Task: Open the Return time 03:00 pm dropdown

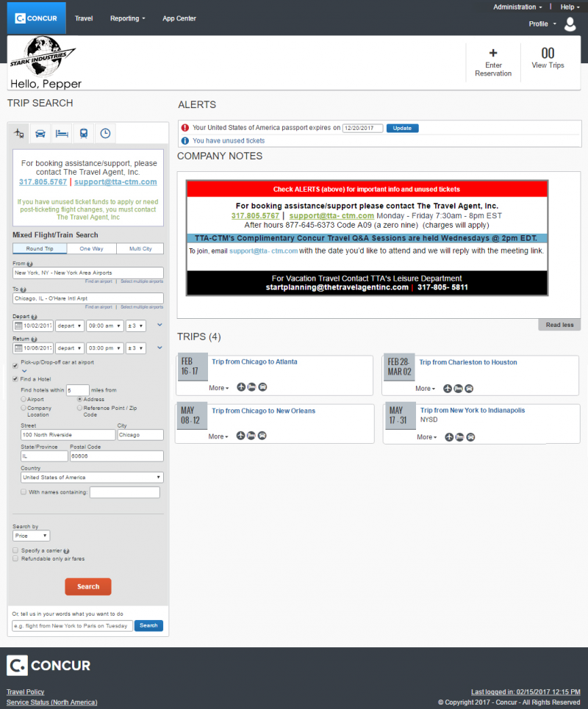Action: click(x=105, y=348)
